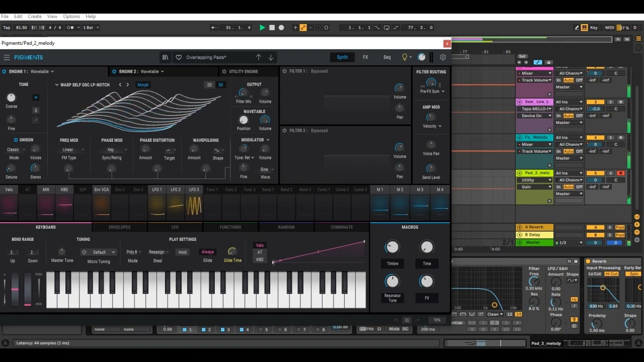This screenshot has width=644, height=362.
Task: Open the Linear FM Type dropdown
Action: coord(73,149)
